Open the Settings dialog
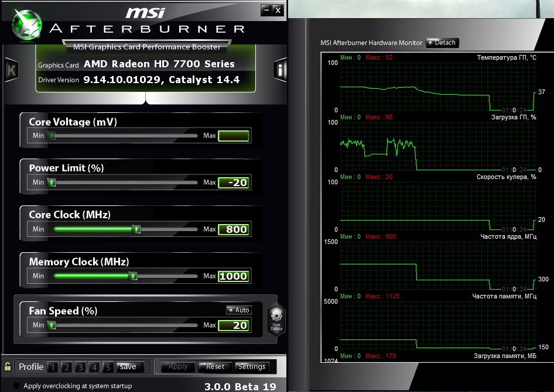 coord(252,367)
